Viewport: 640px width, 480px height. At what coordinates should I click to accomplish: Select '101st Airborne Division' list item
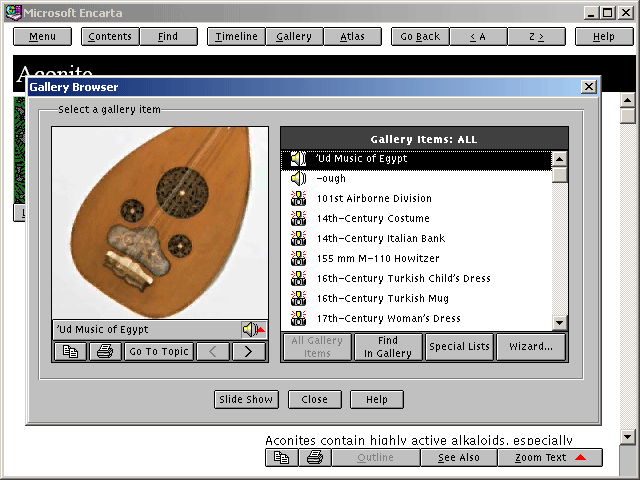tap(416, 198)
